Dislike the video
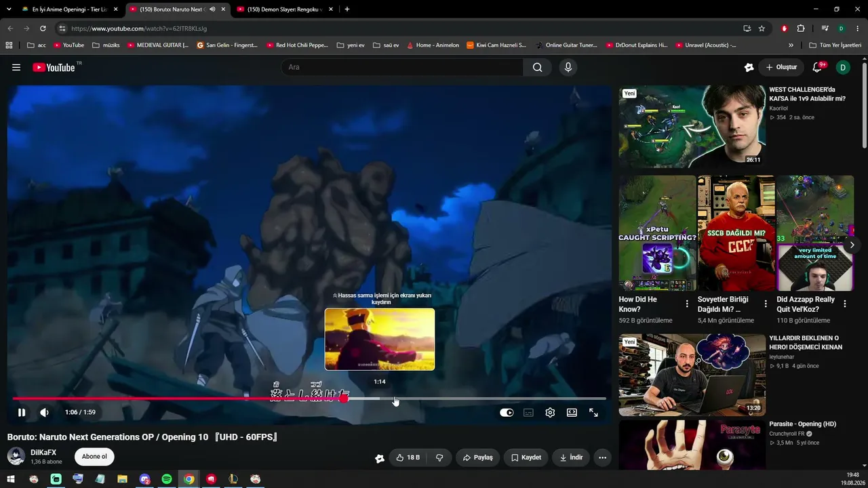This screenshot has width=868, height=488. point(439,457)
